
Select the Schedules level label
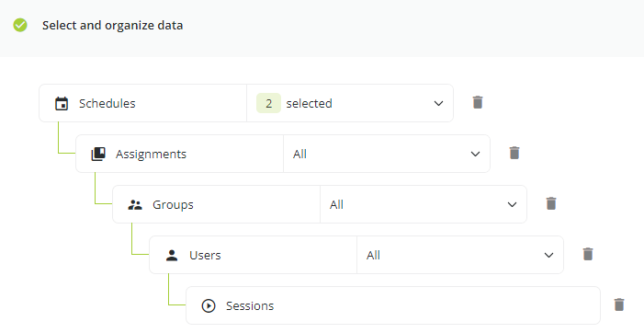(x=107, y=104)
